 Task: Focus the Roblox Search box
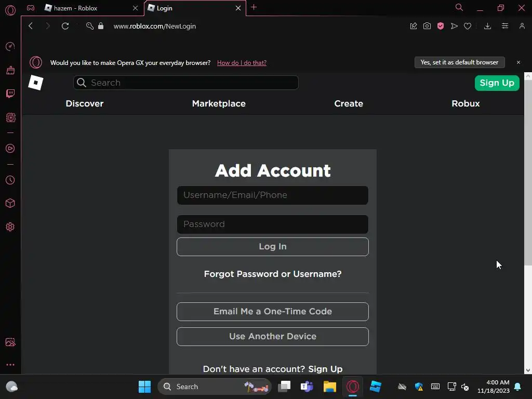(x=185, y=83)
